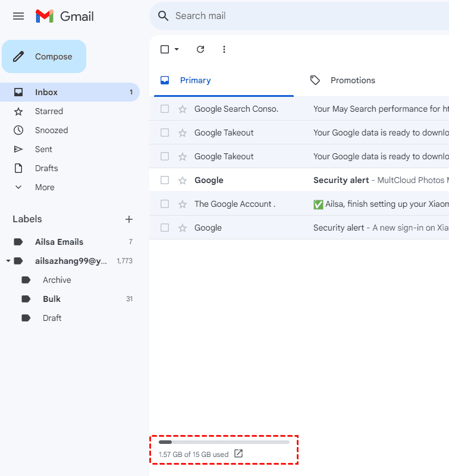Open the select dropdown arrow beside checkbox
This screenshot has height=476, width=449.
click(x=177, y=49)
